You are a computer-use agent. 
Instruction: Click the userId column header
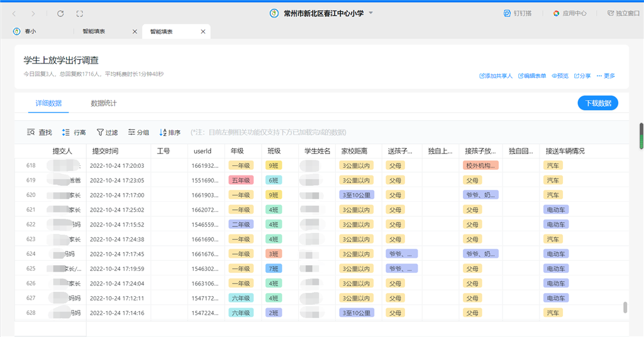pyautogui.click(x=203, y=151)
